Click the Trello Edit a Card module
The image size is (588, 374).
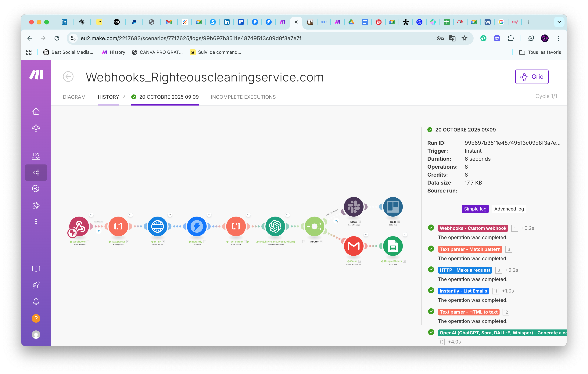pos(393,207)
